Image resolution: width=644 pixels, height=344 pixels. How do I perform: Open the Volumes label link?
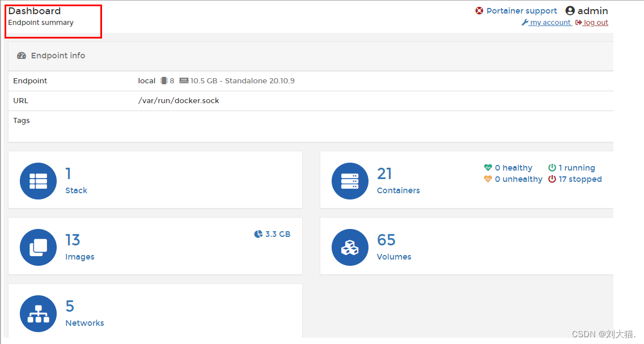pos(394,257)
